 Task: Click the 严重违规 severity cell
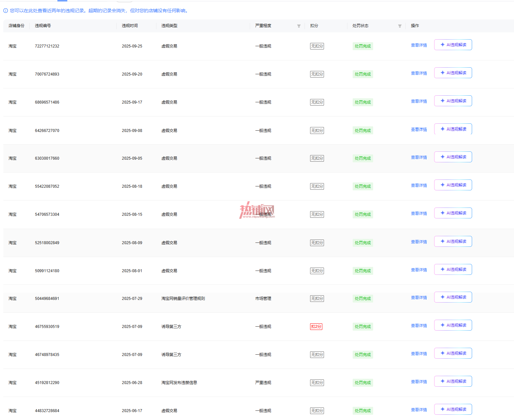click(263, 383)
